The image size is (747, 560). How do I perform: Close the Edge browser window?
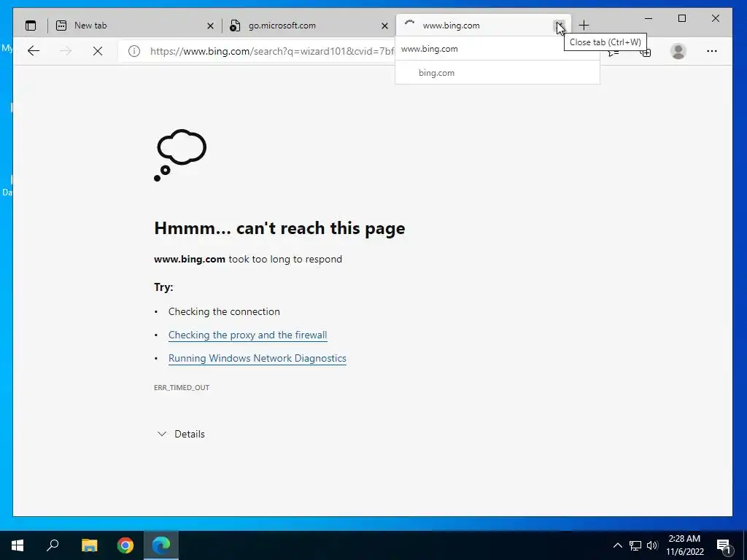coord(716,18)
